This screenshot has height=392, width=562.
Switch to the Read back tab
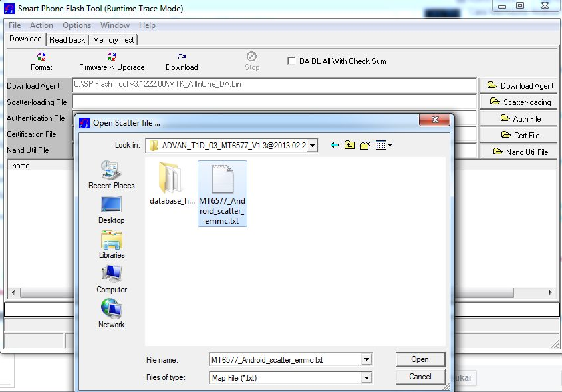click(x=67, y=40)
